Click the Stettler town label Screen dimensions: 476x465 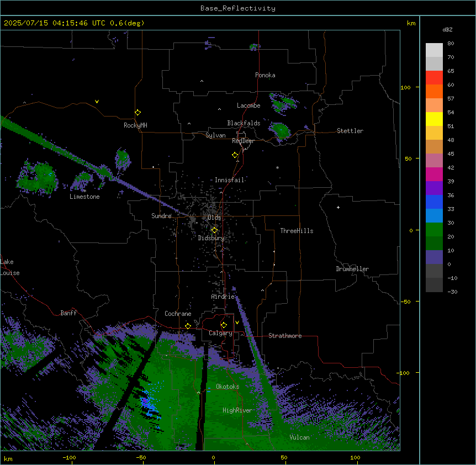coord(350,131)
